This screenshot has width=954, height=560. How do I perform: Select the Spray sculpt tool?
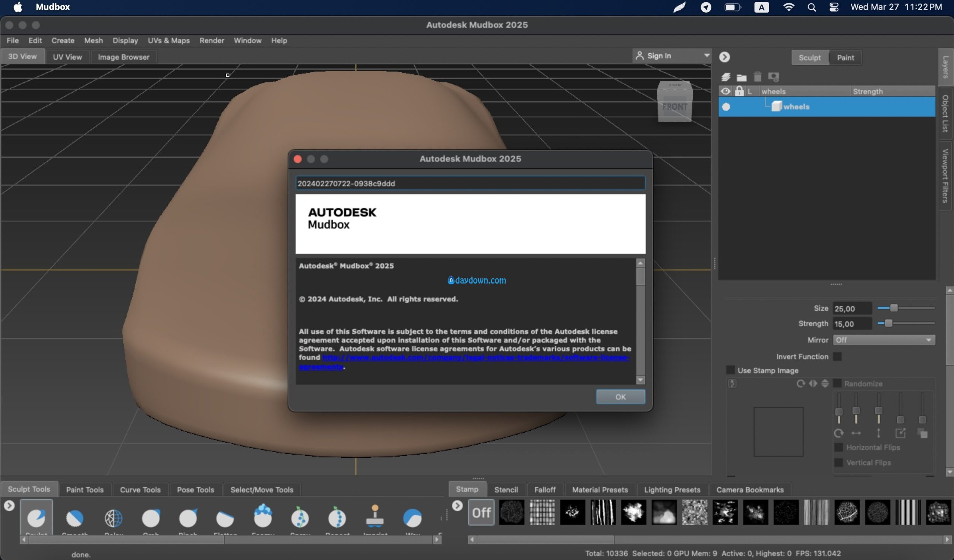(x=300, y=517)
